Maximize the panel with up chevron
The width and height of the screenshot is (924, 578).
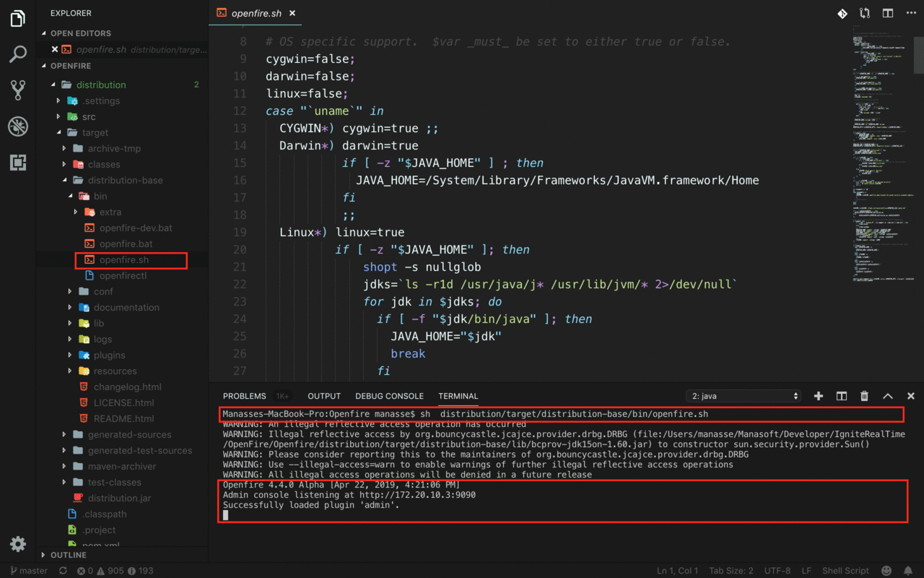888,396
